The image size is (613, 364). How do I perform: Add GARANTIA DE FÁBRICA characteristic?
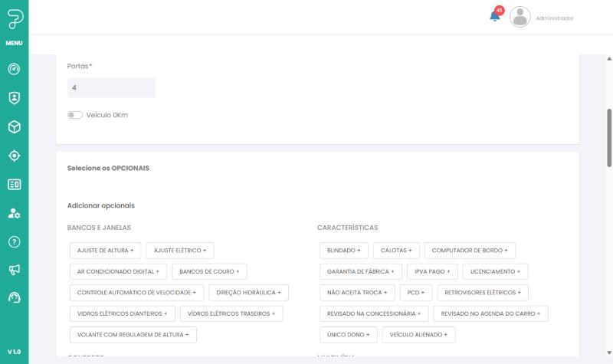coord(360,271)
